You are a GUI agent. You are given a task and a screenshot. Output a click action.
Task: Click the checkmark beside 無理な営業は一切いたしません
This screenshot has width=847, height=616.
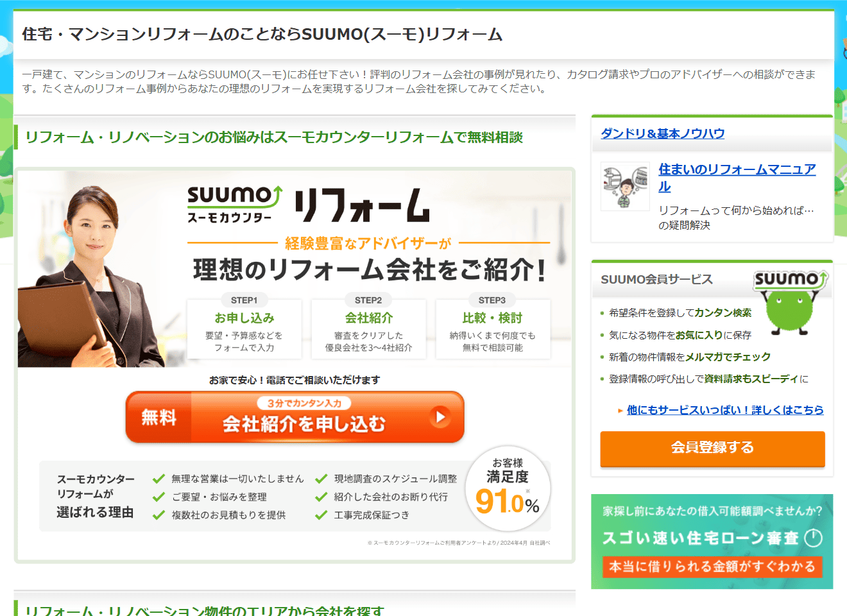coord(158,479)
